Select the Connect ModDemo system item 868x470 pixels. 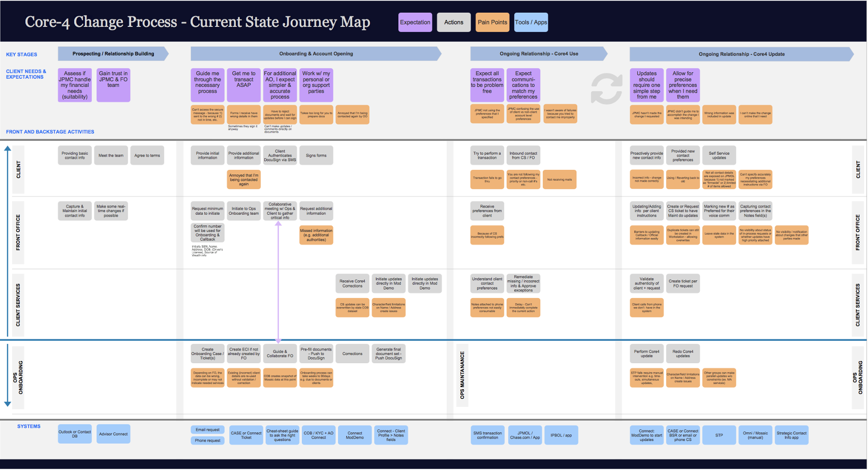coord(355,435)
